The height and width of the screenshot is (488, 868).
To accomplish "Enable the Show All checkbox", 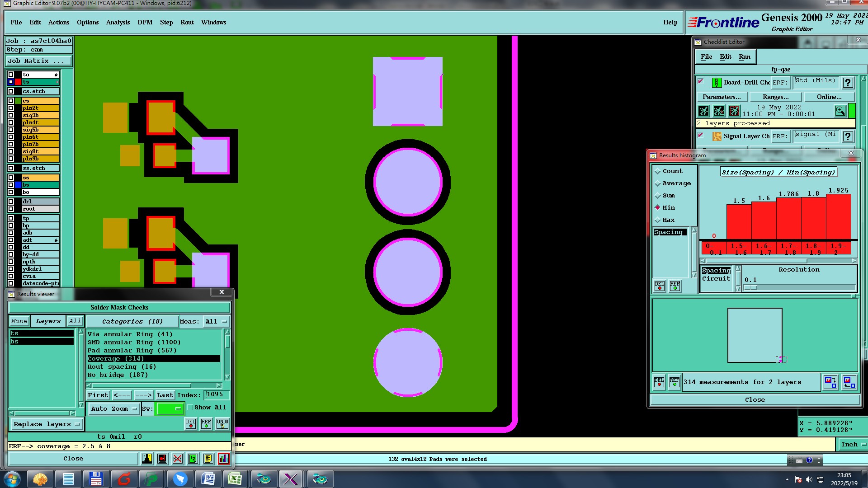I will point(190,408).
